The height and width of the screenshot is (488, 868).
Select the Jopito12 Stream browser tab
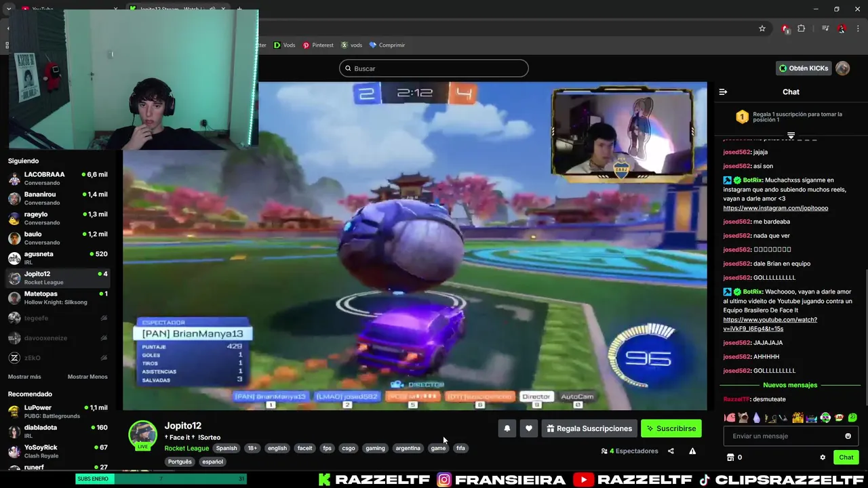pyautogui.click(x=178, y=9)
